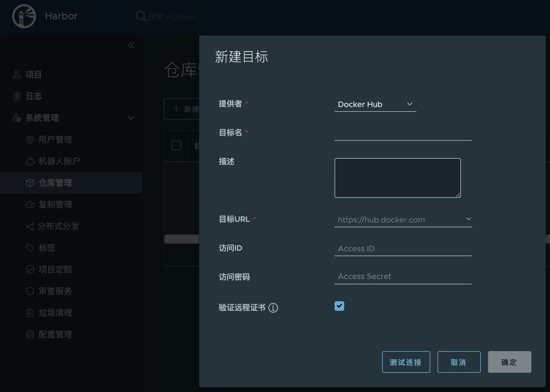Screen dimensions: 550x392
Task: Click the 仓库管理 cube icon
Action: [x=30, y=183]
